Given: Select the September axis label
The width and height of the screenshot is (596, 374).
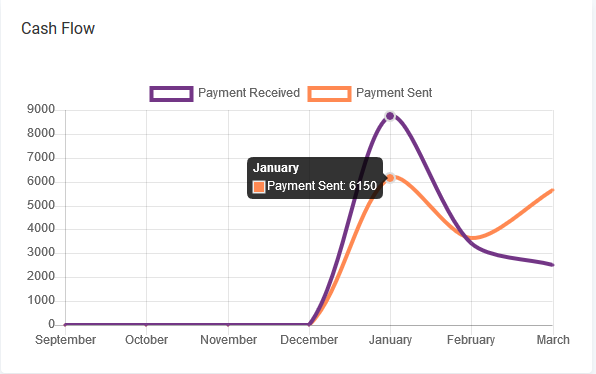Looking at the screenshot, I should [x=65, y=339].
